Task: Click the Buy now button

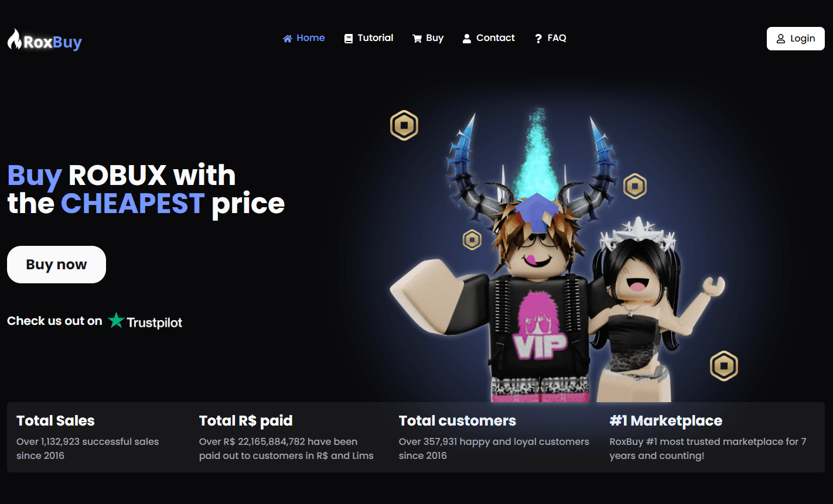Action: [x=56, y=265]
